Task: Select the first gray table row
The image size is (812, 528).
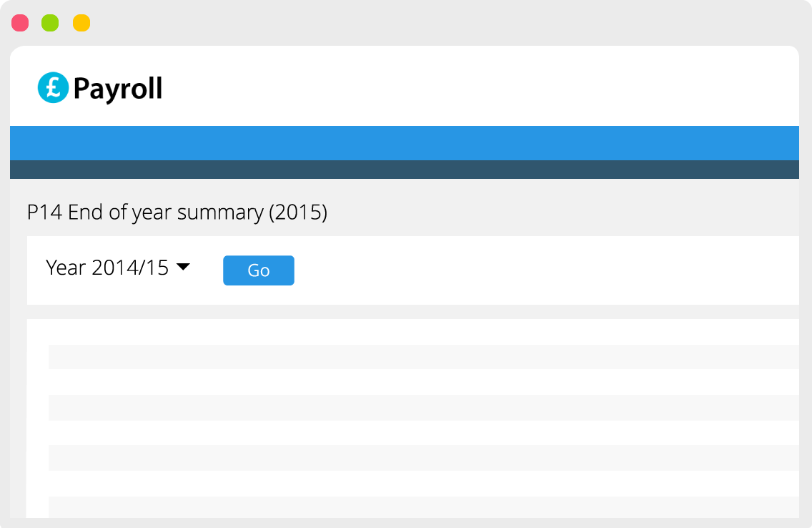Action: [x=423, y=357]
